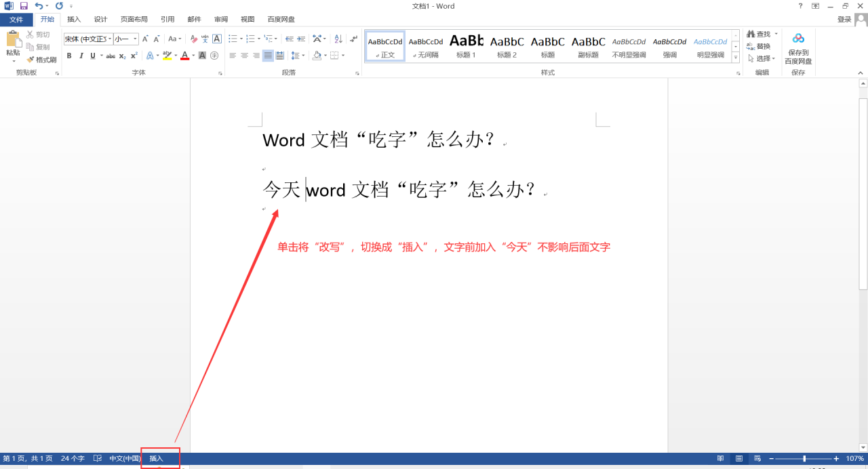Open the File (文件) tab
This screenshot has width=868, height=469.
pyautogui.click(x=16, y=20)
